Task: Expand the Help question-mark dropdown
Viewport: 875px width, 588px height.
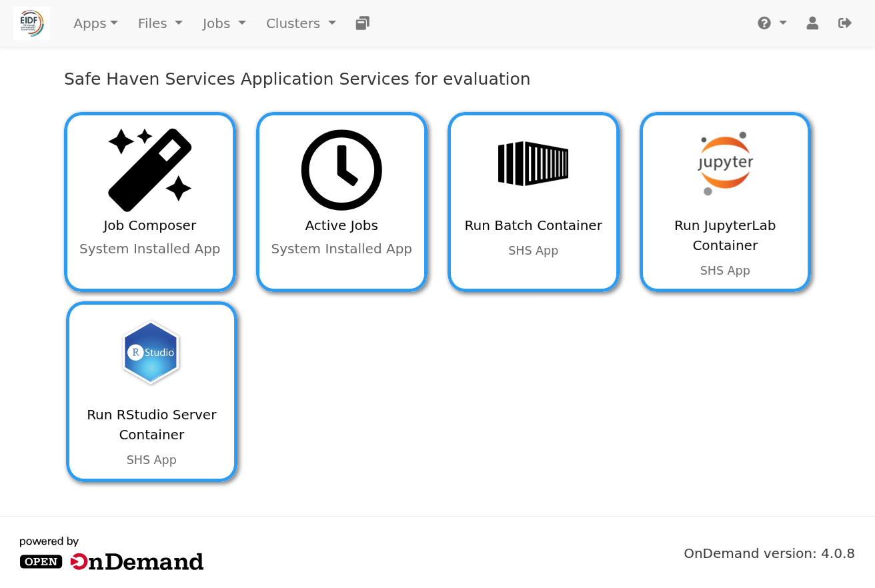Action: (771, 23)
